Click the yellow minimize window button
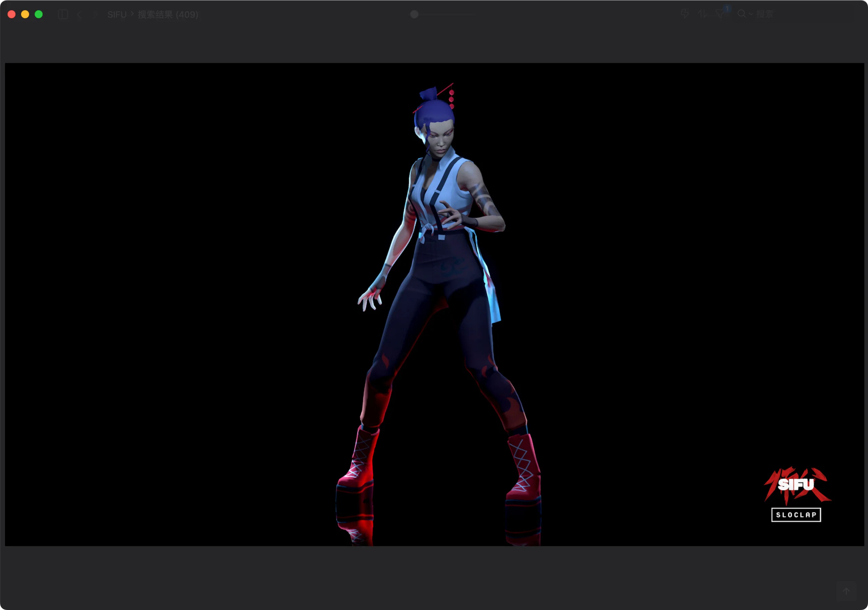This screenshot has width=868, height=610. pyautogui.click(x=25, y=14)
